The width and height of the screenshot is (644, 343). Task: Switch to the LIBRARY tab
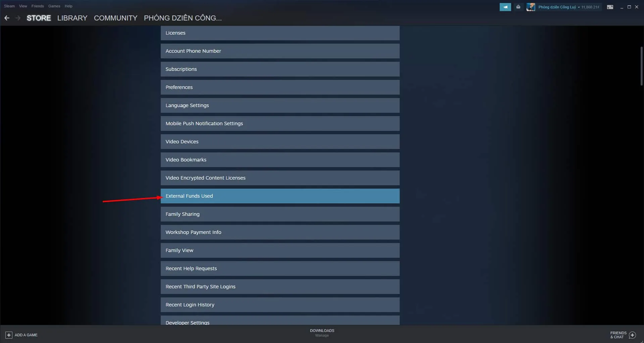tap(72, 18)
